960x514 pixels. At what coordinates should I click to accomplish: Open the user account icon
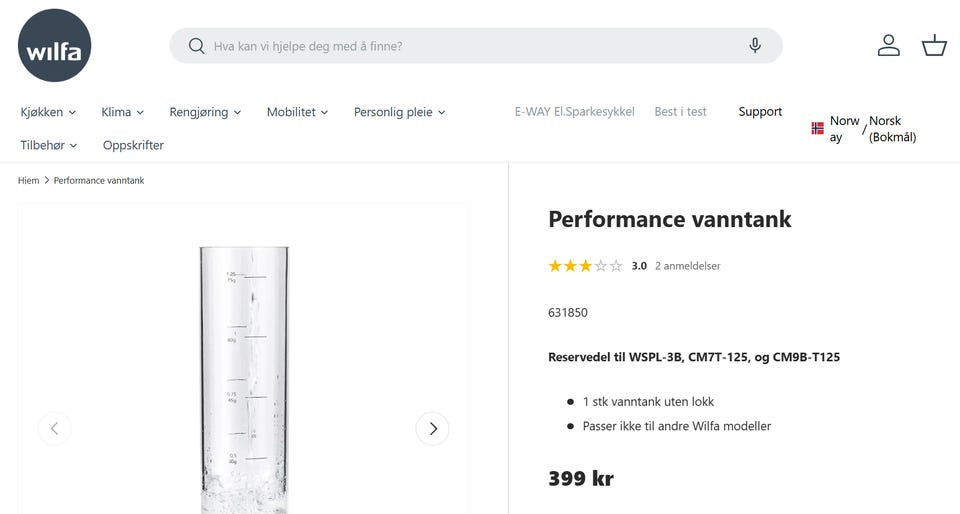click(888, 46)
